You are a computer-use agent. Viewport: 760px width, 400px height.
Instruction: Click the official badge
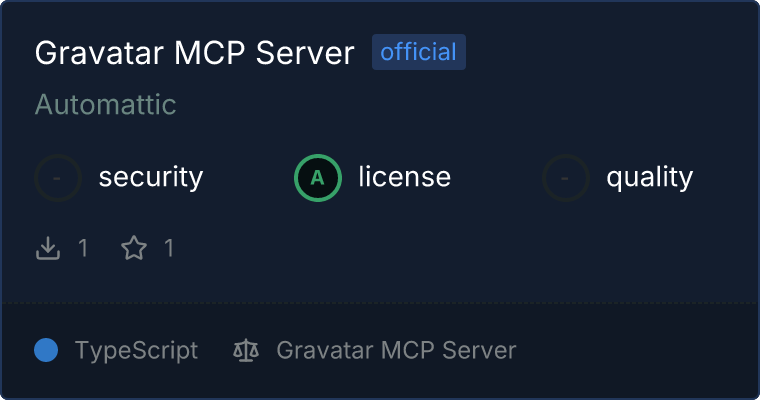coord(419,52)
